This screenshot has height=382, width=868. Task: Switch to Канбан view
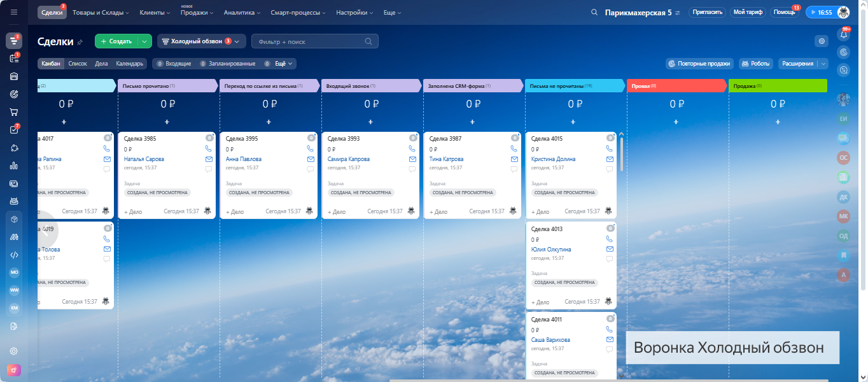point(51,64)
